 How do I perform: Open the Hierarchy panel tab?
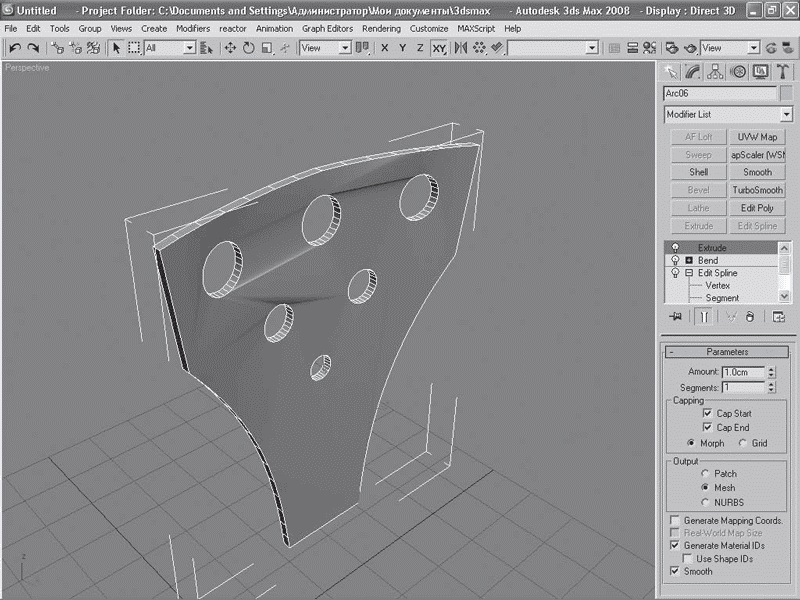(716, 71)
